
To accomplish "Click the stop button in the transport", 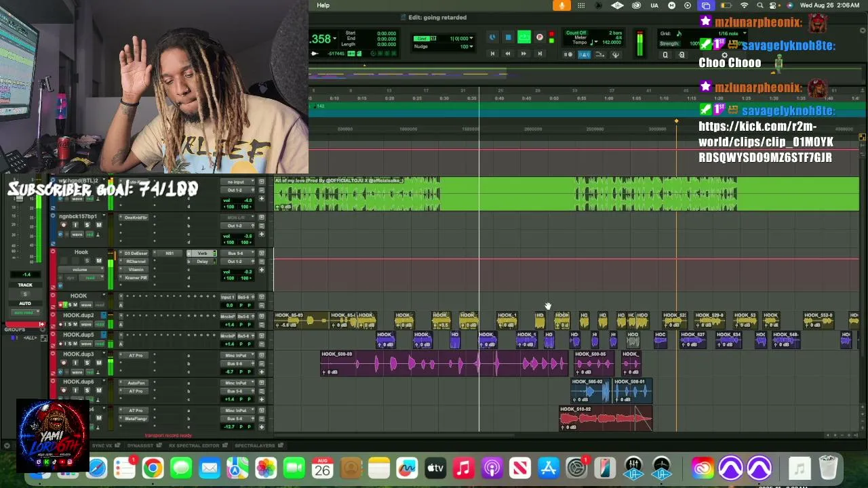I will click(x=508, y=38).
